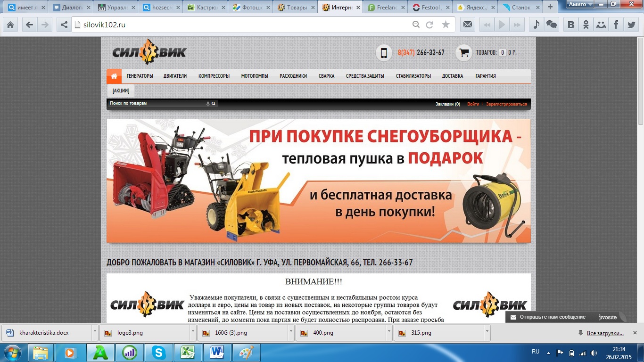Open the VKontakte toolbar icon

pos(571,25)
